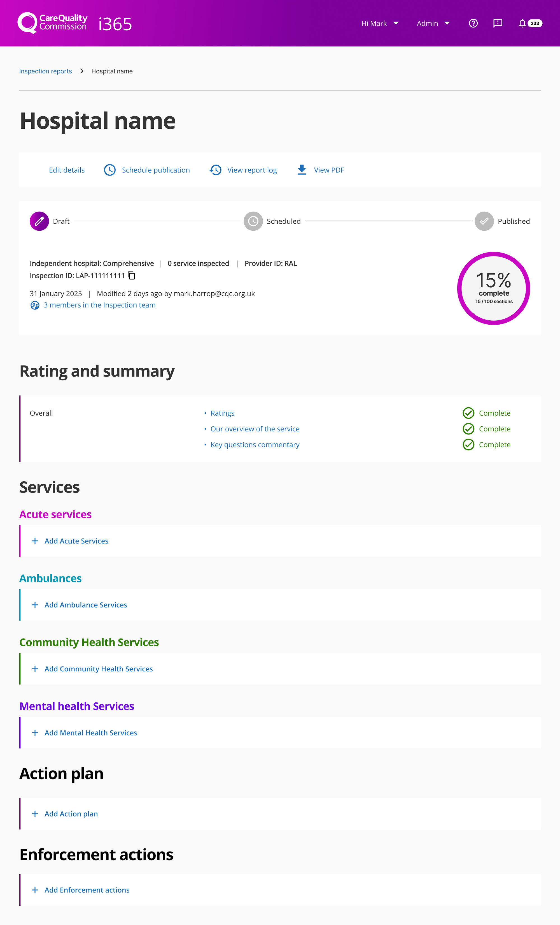The height and width of the screenshot is (925, 560).
Task: Open Edit details
Action: point(67,170)
